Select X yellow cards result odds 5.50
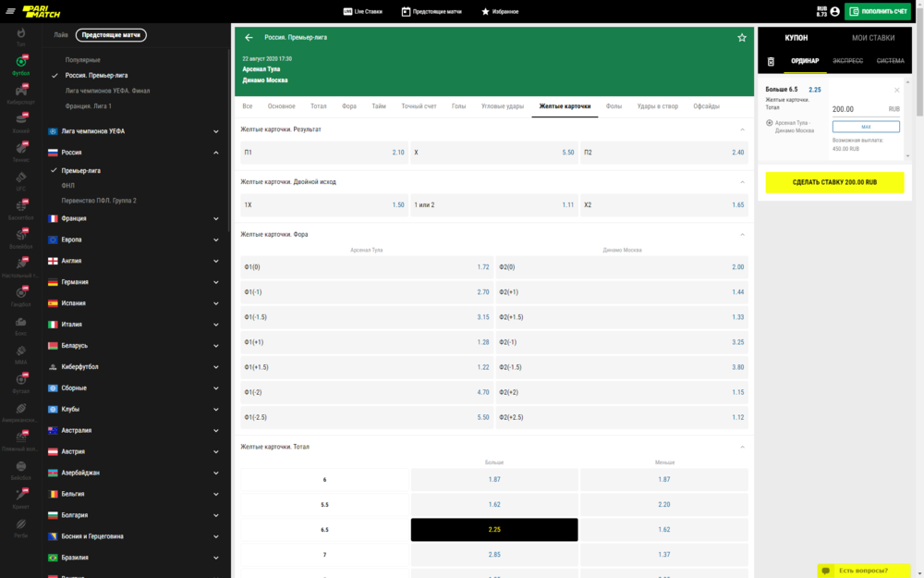Image resolution: width=924 pixels, height=578 pixels. pyautogui.click(x=493, y=153)
